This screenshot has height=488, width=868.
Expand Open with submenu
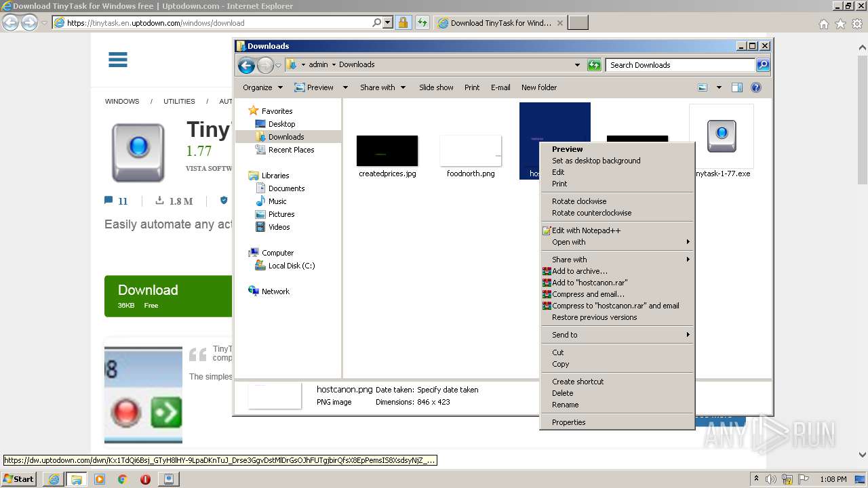pos(617,242)
